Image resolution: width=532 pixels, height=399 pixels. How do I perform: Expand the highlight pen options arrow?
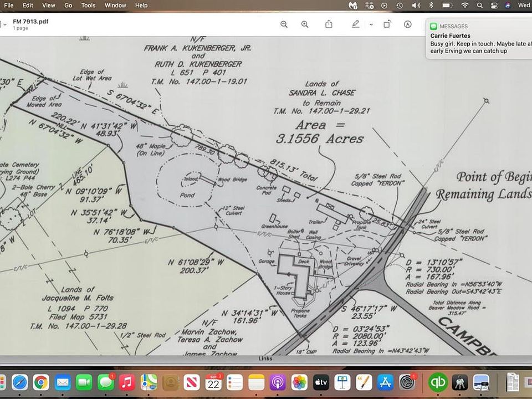click(371, 24)
